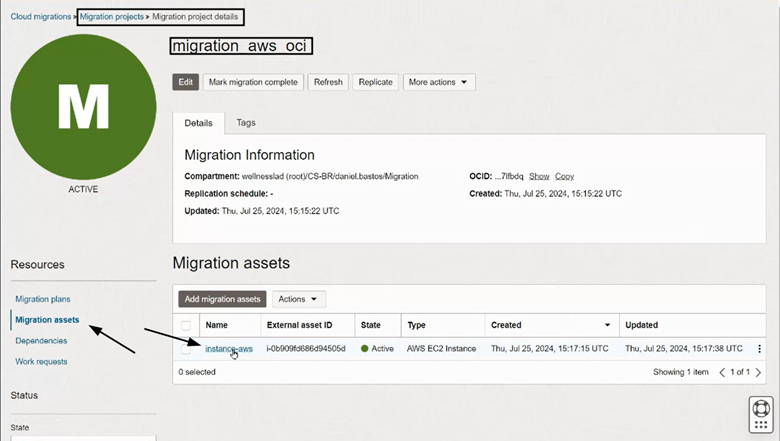Check the instance-aws row checkbox
This screenshot has height=441, width=780.
click(x=186, y=349)
